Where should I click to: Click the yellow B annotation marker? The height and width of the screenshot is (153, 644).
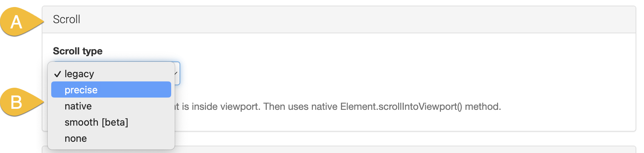pyautogui.click(x=17, y=102)
